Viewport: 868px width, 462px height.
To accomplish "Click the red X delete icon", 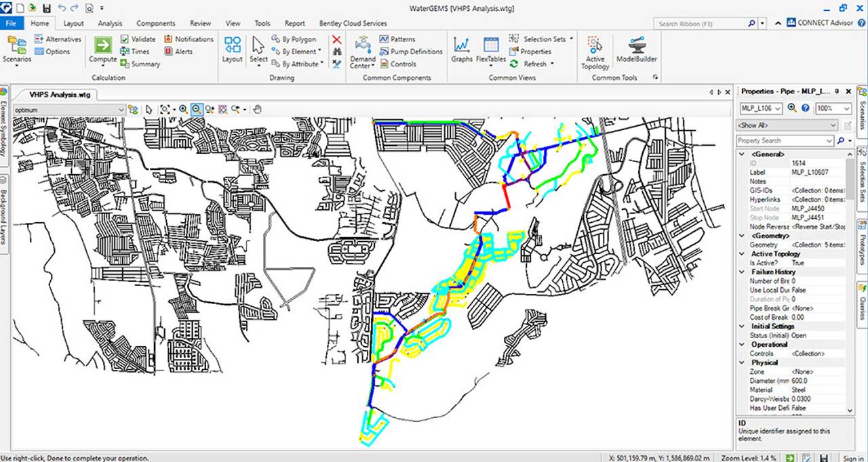I will [336, 40].
